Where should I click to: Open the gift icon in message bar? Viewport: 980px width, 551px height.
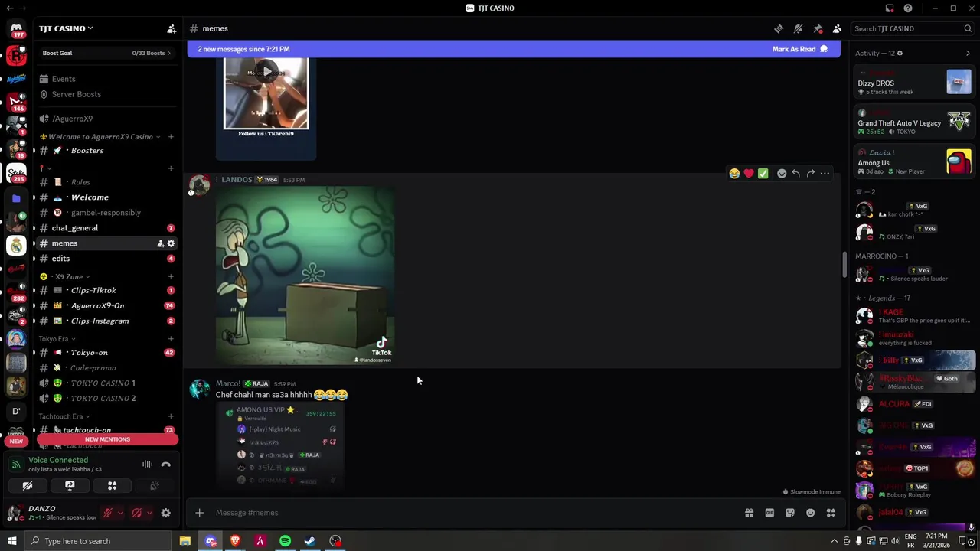tap(749, 513)
